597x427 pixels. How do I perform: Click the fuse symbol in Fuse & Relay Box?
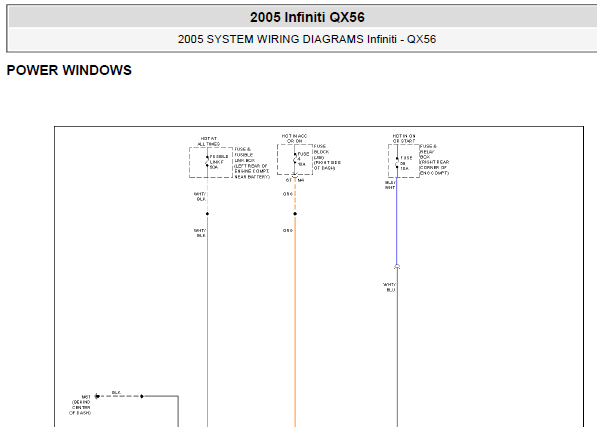pyautogui.click(x=397, y=163)
